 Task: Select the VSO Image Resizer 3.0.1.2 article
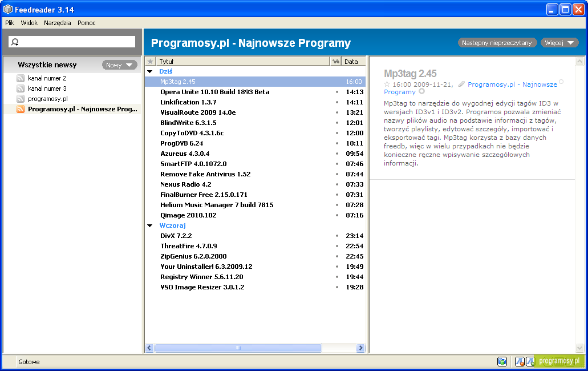(x=255, y=287)
